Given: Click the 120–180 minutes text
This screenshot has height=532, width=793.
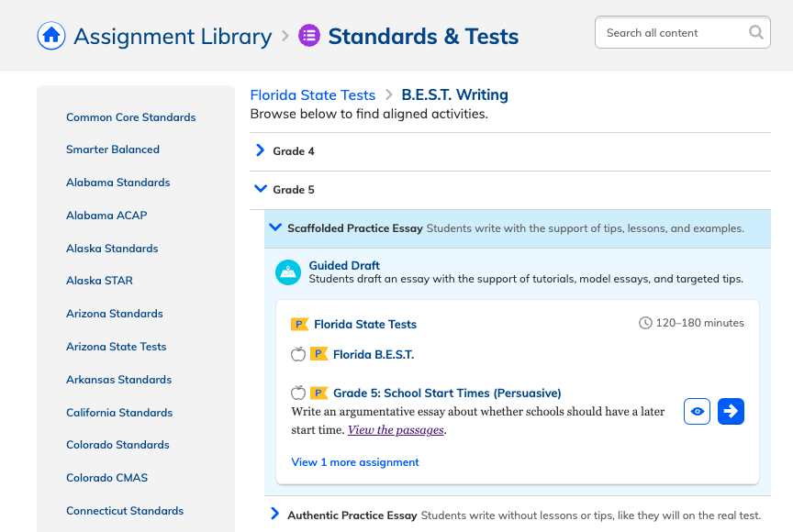Looking at the screenshot, I should [700, 323].
